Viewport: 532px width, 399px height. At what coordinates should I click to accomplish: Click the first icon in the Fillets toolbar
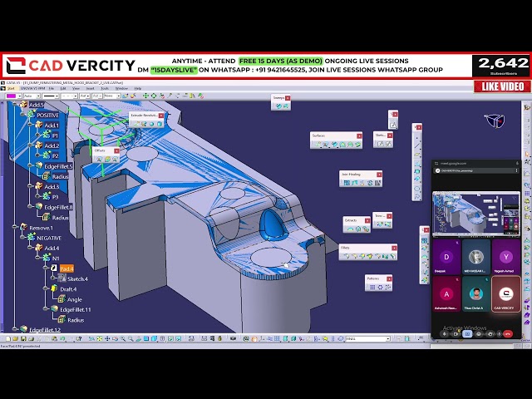tap(346, 257)
